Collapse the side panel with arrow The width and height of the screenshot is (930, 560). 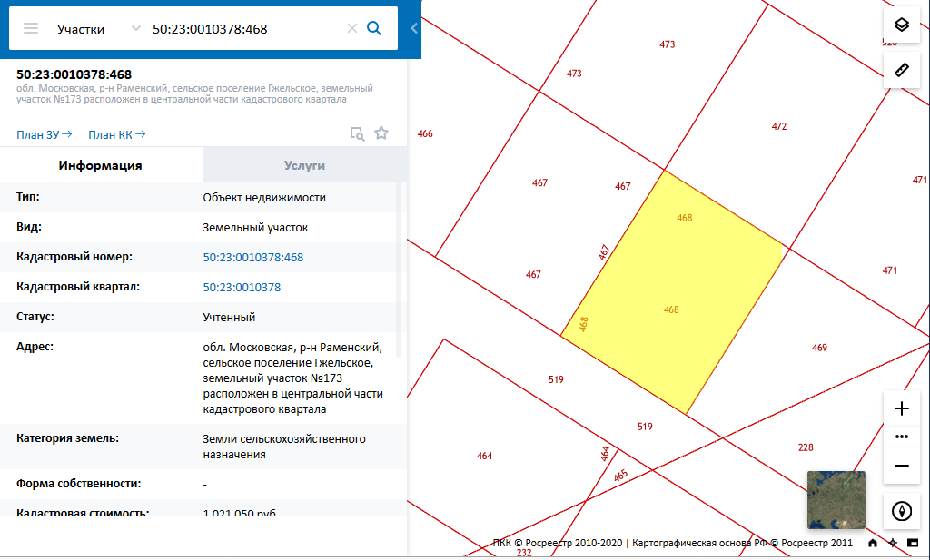(414, 28)
